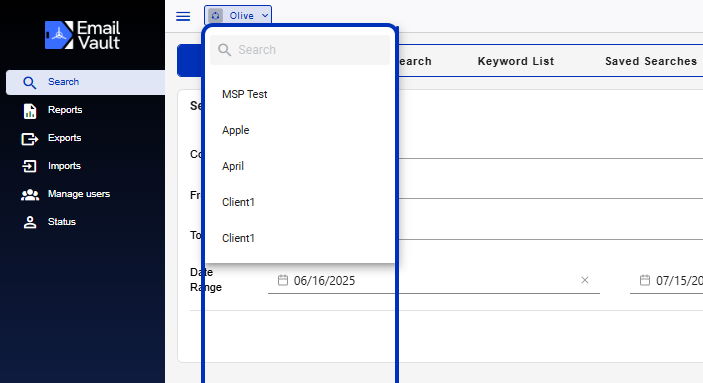Image resolution: width=703 pixels, height=383 pixels.
Task: Click the end date field 07/15
Action: (666, 281)
